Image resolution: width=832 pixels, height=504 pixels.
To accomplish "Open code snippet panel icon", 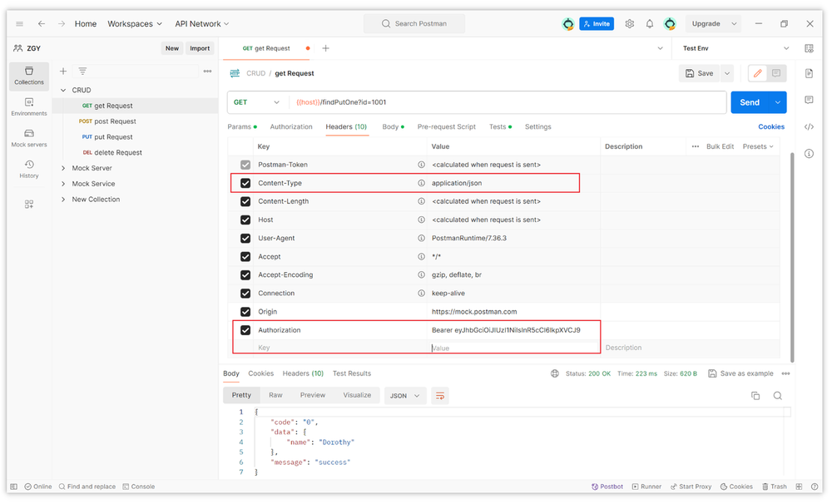I will (809, 127).
